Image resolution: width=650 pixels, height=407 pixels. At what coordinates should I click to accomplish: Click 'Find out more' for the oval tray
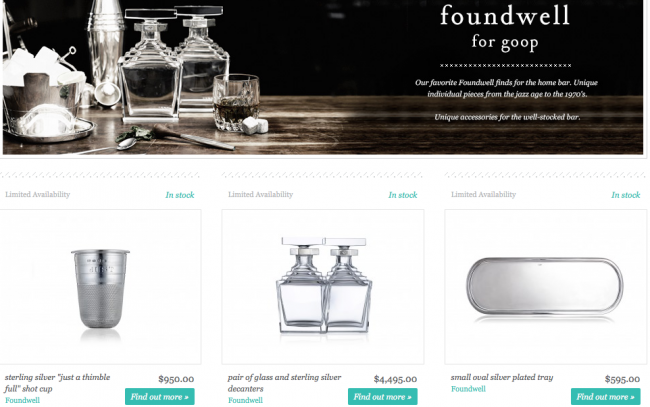606,397
